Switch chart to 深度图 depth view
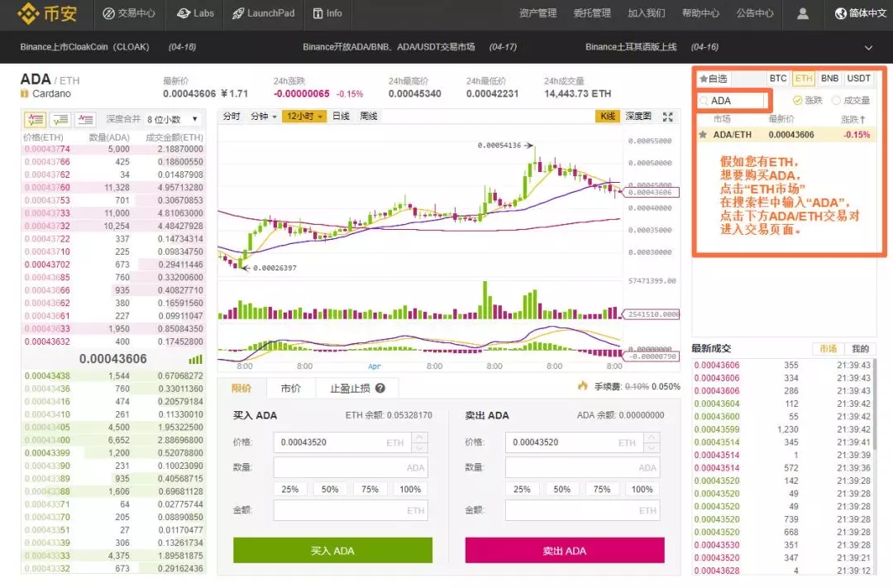 [x=638, y=117]
